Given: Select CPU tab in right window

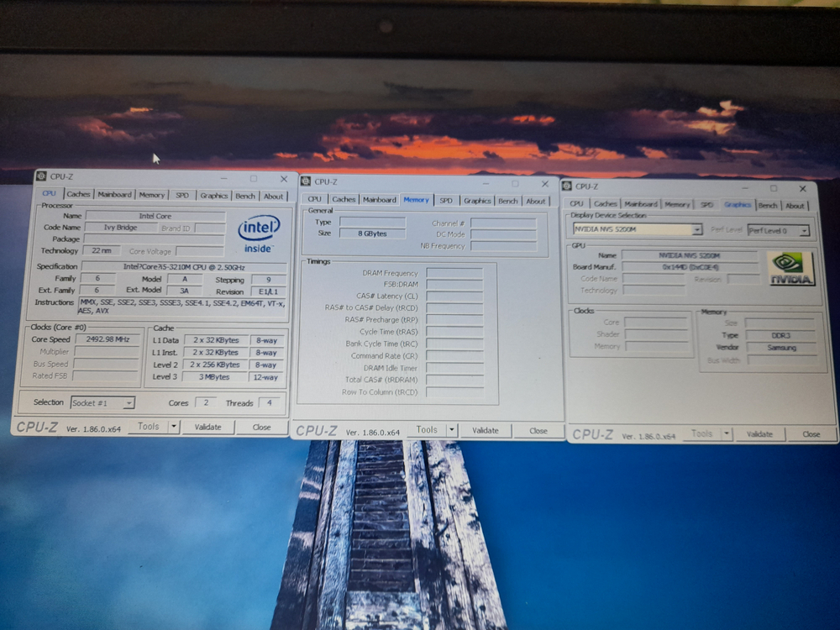Looking at the screenshot, I should pos(576,203).
